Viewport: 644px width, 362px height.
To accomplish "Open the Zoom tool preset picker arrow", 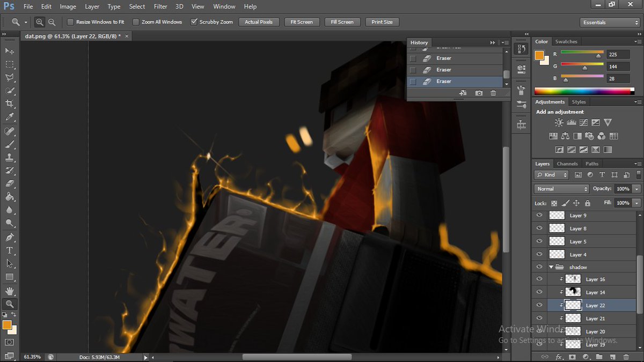I will tap(26, 23).
